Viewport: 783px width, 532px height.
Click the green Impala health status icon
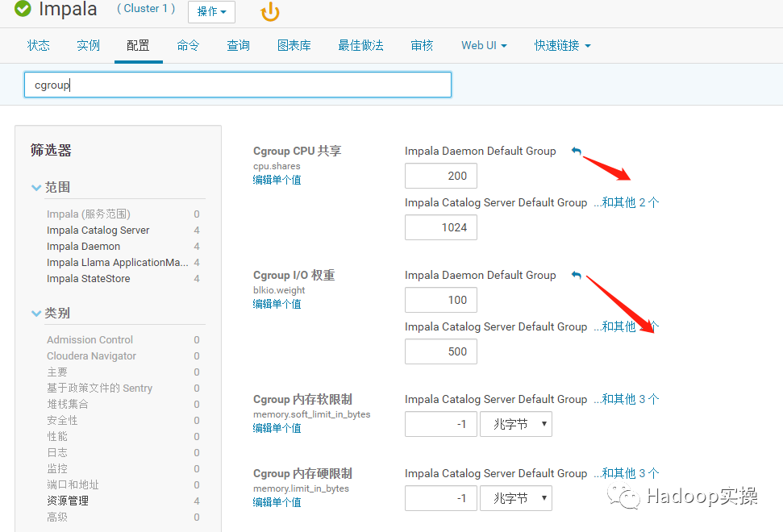23,8
